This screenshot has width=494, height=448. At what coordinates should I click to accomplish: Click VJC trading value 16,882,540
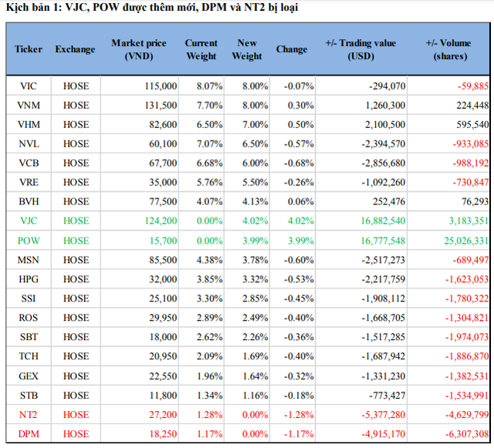(383, 221)
